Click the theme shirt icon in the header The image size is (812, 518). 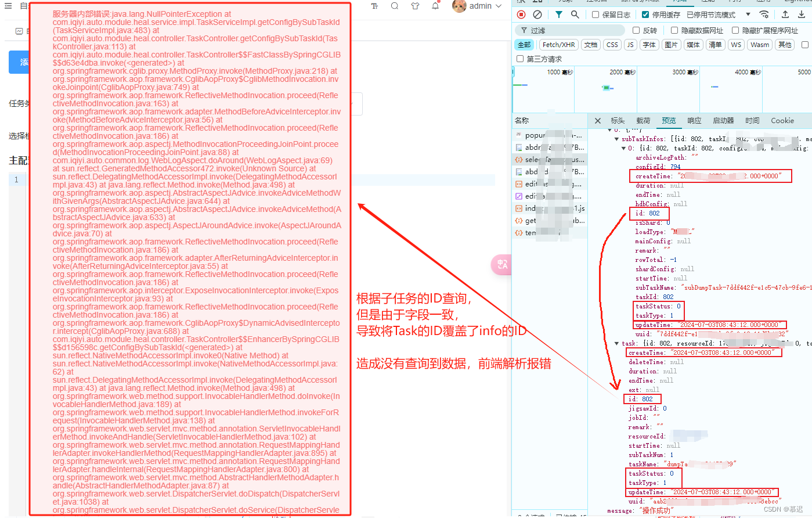[x=415, y=6]
